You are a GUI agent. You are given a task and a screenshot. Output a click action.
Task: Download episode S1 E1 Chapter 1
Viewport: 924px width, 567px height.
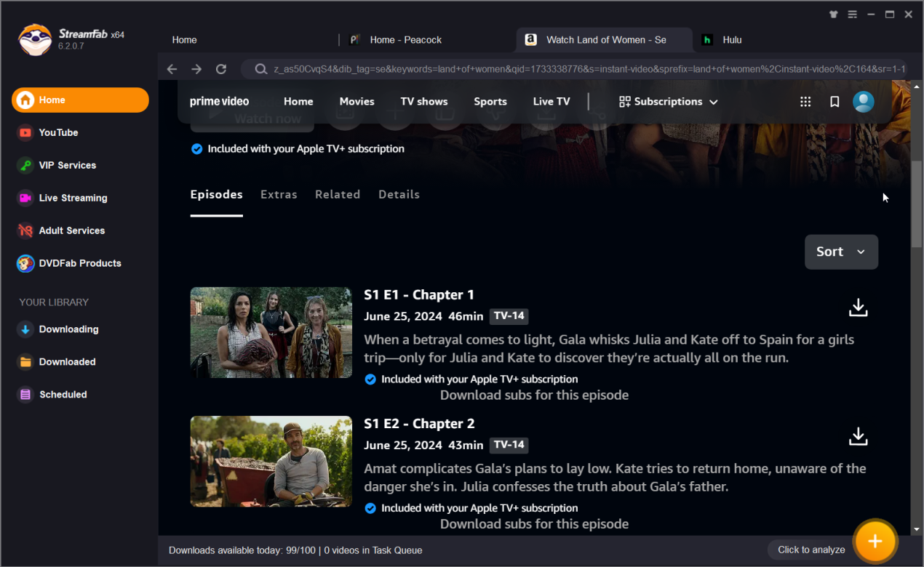coord(859,307)
